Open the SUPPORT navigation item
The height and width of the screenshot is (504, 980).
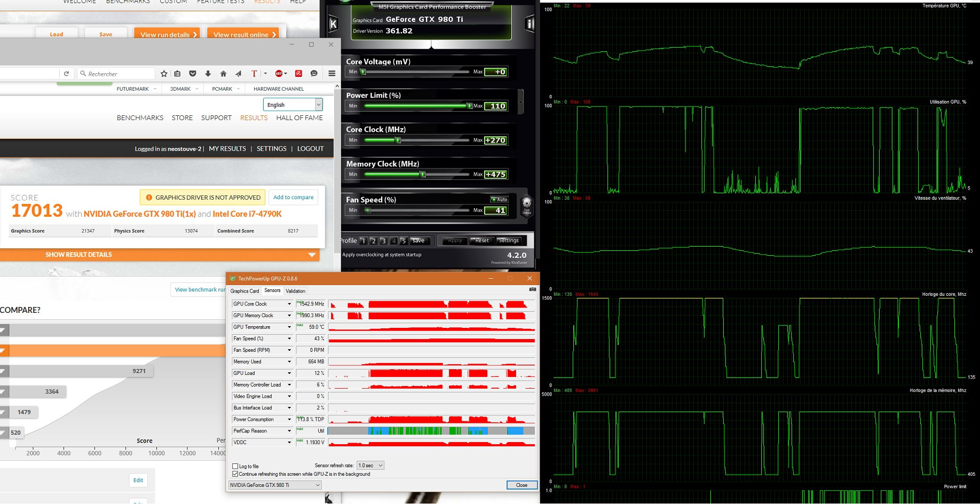click(216, 117)
